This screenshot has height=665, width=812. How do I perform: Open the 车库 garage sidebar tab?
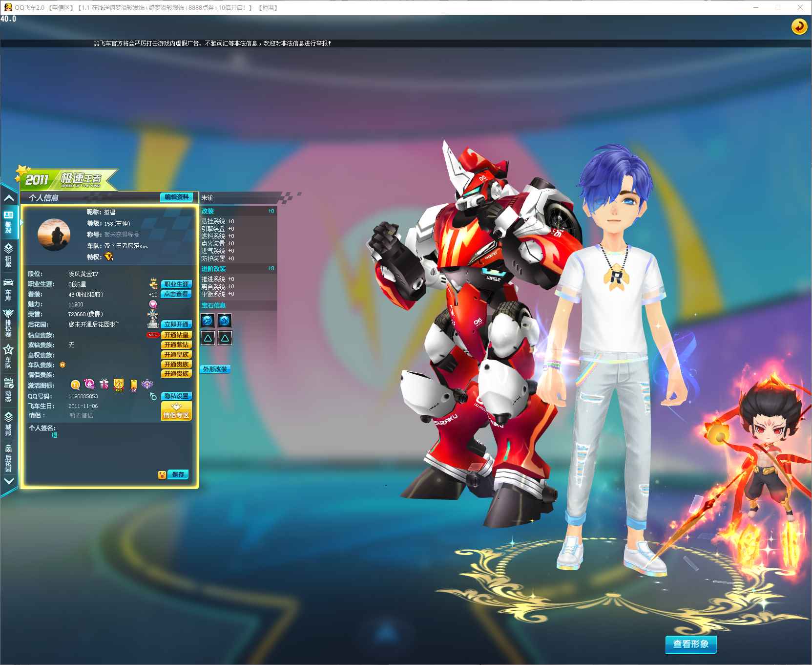point(8,289)
